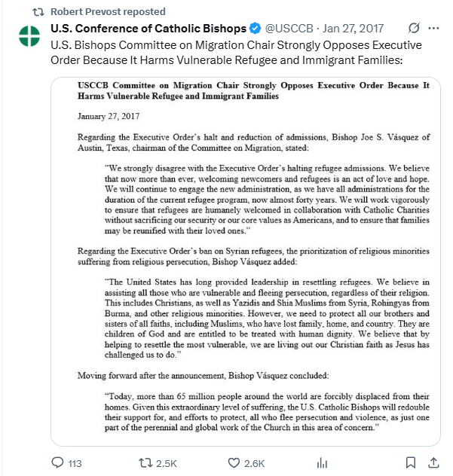
Task: View post analytics bar-chart icon
Action: (322, 463)
